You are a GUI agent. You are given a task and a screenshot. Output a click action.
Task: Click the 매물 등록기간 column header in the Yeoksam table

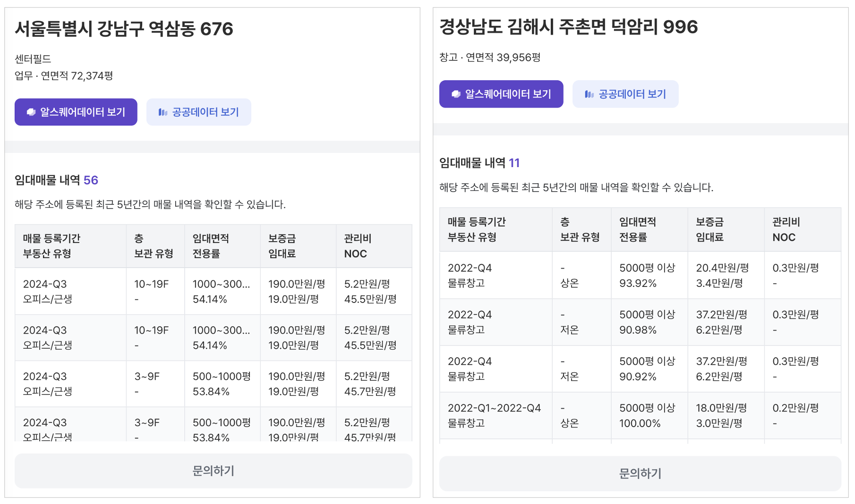tap(52, 238)
